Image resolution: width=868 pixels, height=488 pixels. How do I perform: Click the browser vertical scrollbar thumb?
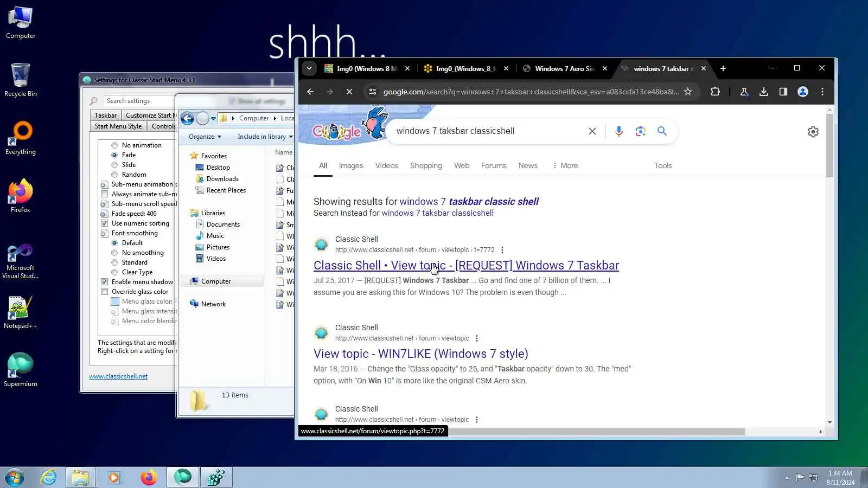pos(829,145)
